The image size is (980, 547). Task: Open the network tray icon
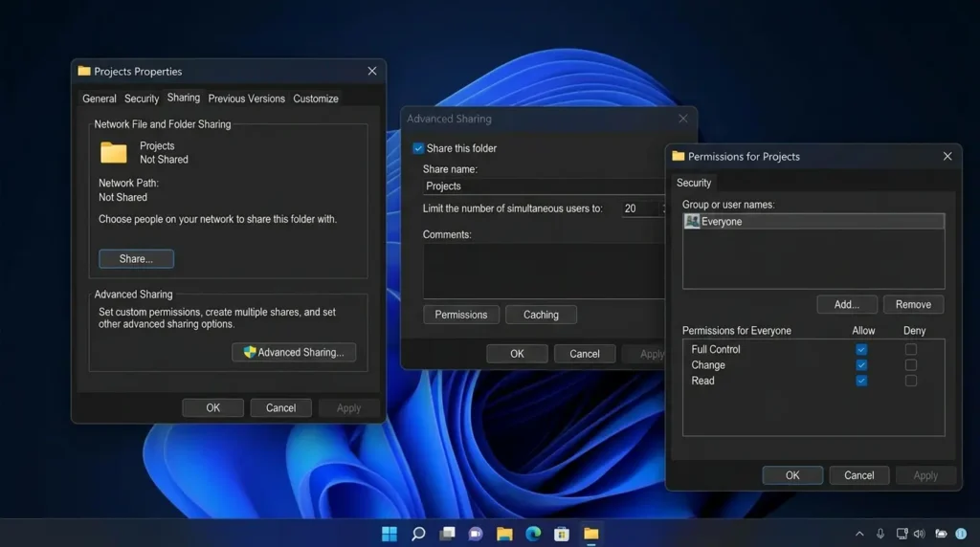tap(902, 534)
